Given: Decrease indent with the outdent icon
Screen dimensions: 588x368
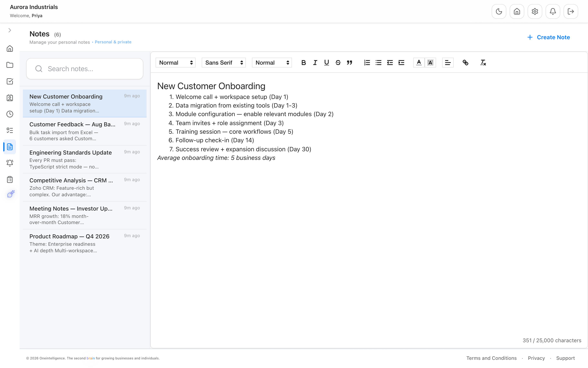Looking at the screenshot, I should click(x=390, y=63).
